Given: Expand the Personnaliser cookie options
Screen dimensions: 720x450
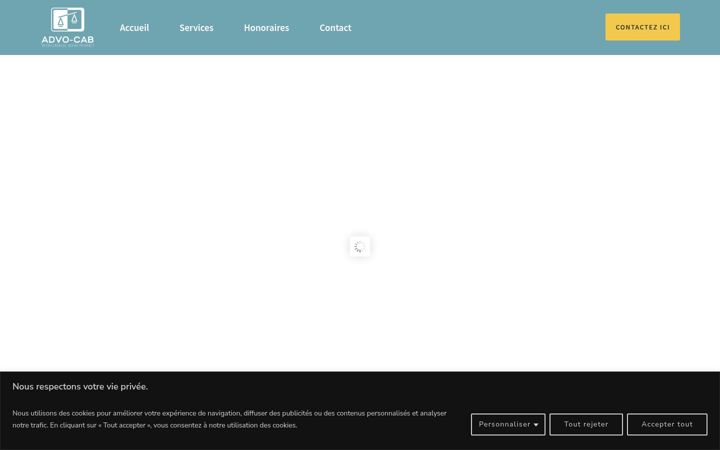Looking at the screenshot, I should coord(508,424).
